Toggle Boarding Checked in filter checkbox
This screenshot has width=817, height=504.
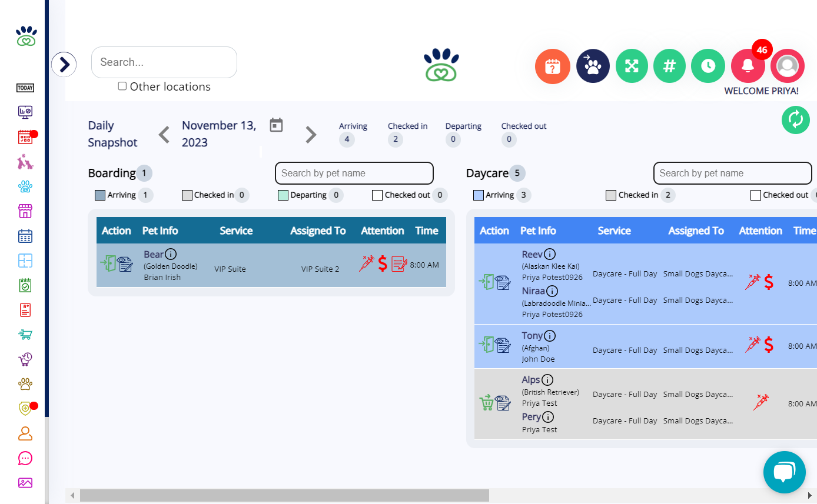pyautogui.click(x=187, y=195)
